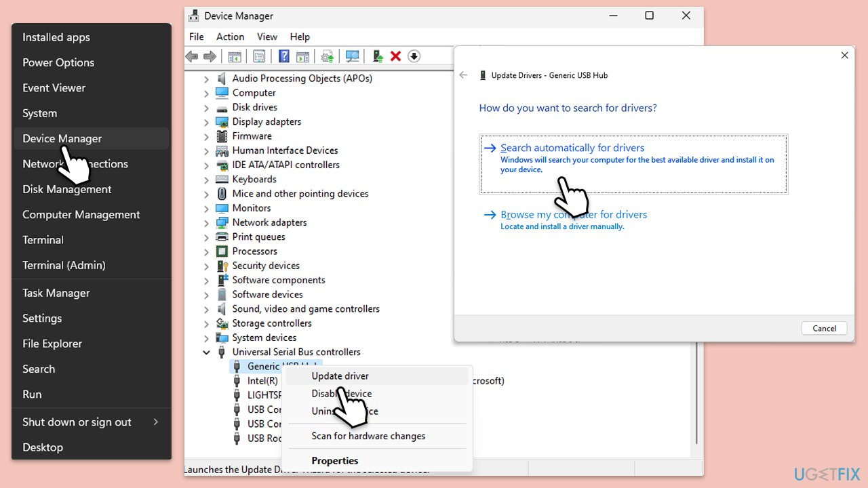Viewport: 868px width, 488px height.
Task: Click the speaker icon beside Audio Processing Objects
Action: (x=222, y=79)
